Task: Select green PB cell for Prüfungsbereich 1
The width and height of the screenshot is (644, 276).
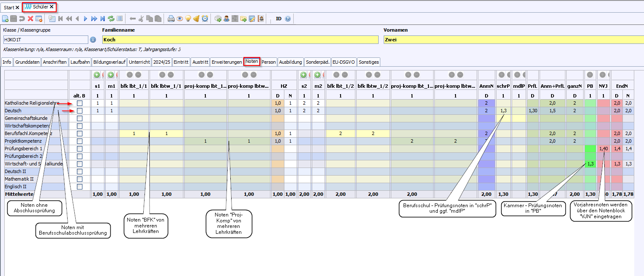Action: coord(590,149)
